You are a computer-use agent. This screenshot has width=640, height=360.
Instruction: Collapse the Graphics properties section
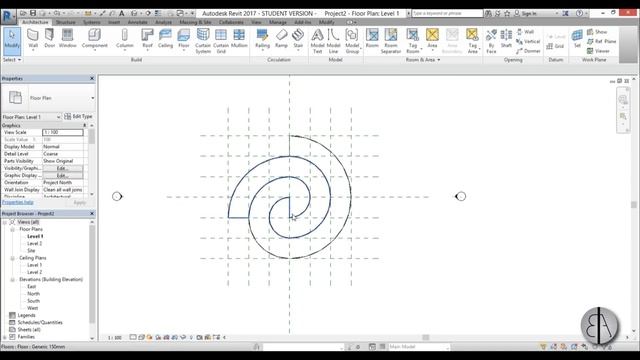[x=84, y=125]
